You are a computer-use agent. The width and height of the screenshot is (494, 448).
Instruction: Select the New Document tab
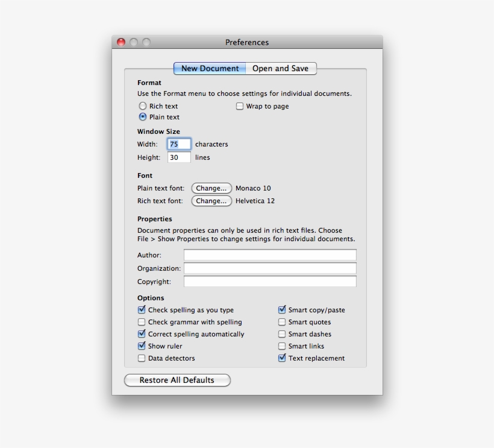pos(209,68)
